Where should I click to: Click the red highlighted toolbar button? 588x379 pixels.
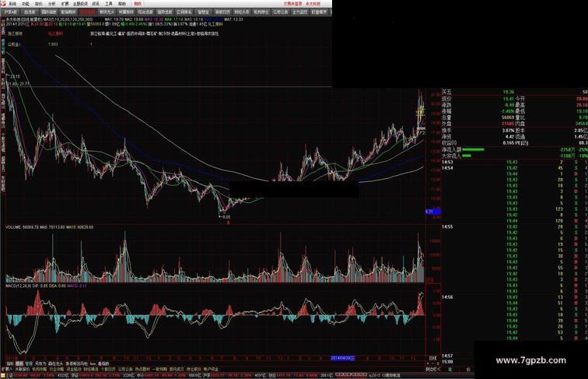pyautogui.click(x=87, y=12)
